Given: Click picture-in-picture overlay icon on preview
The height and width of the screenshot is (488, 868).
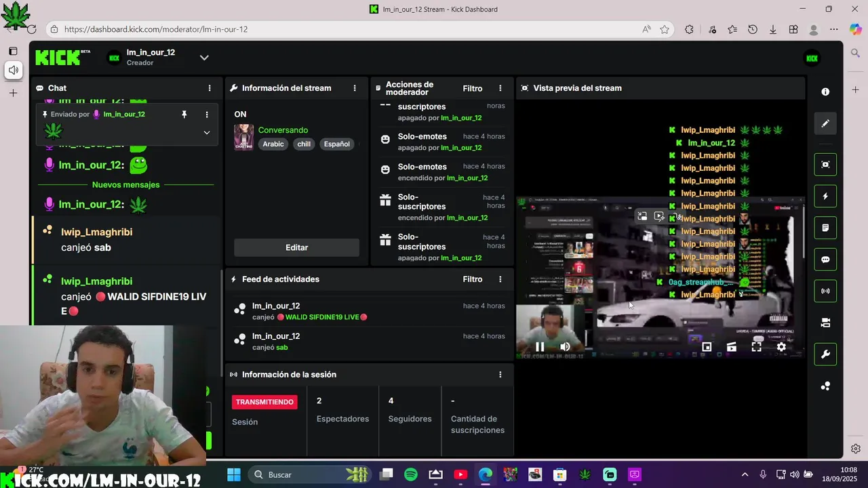Looking at the screenshot, I should pyautogui.click(x=642, y=216).
